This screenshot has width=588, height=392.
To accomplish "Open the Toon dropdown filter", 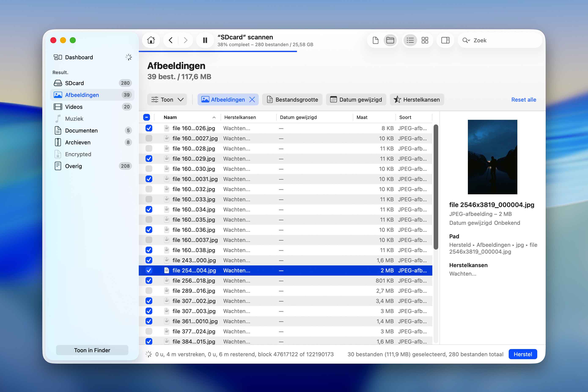I will [167, 99].
